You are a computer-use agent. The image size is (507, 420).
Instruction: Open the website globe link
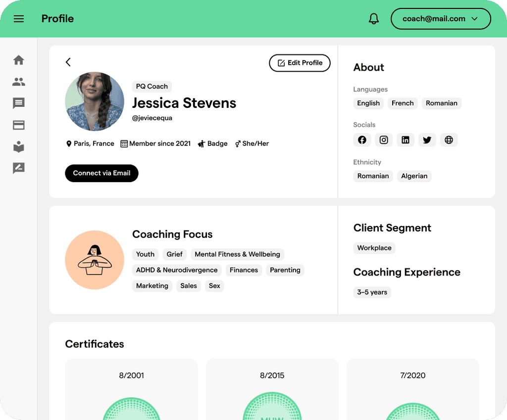tap(449, 140)
